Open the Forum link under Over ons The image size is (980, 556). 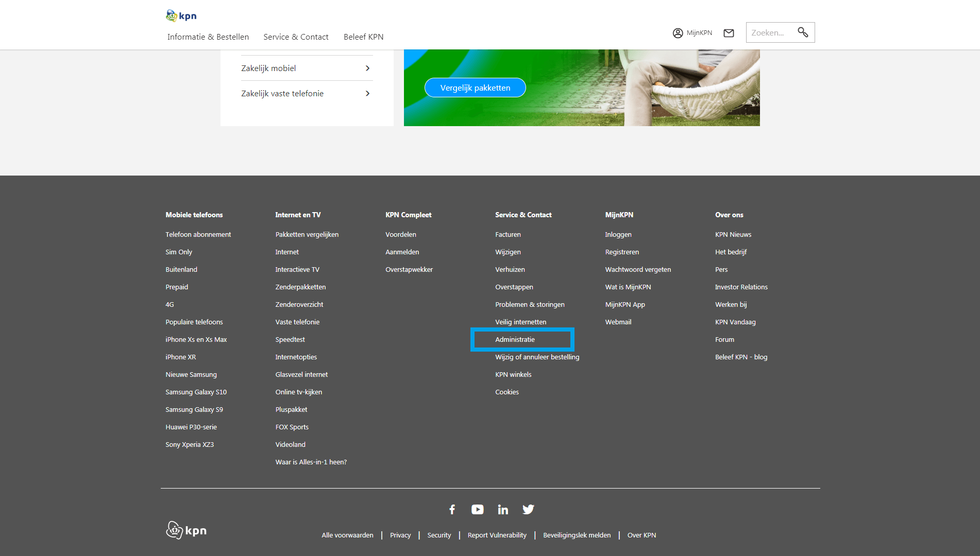pos(725,339)
